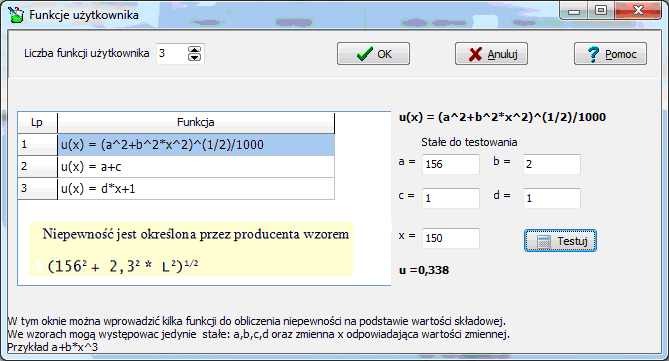Select function row u(x) = a+c
The image size is (669, 361).
[x=196, y=166]
